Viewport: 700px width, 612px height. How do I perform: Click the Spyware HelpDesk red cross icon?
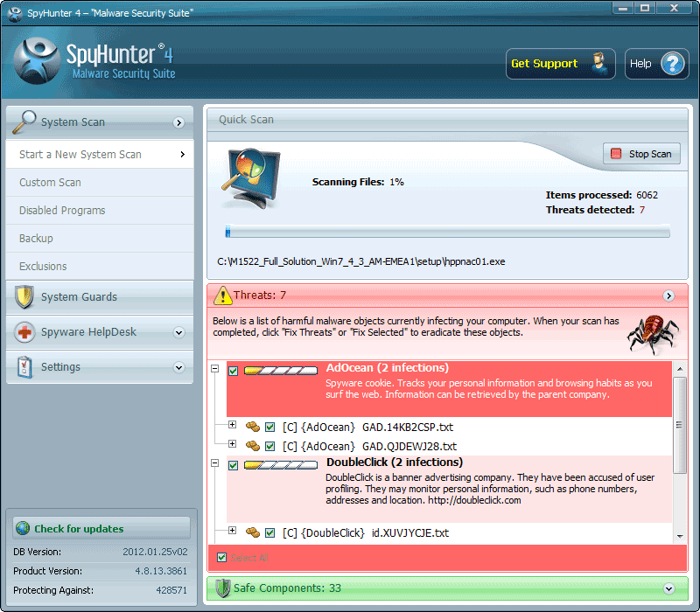tap(24, 332)
